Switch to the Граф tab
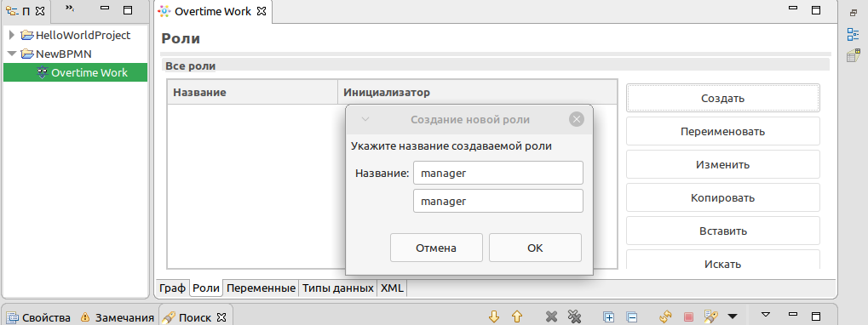The image size is (868, 325). pyautogui.click(x=172, y=288)
